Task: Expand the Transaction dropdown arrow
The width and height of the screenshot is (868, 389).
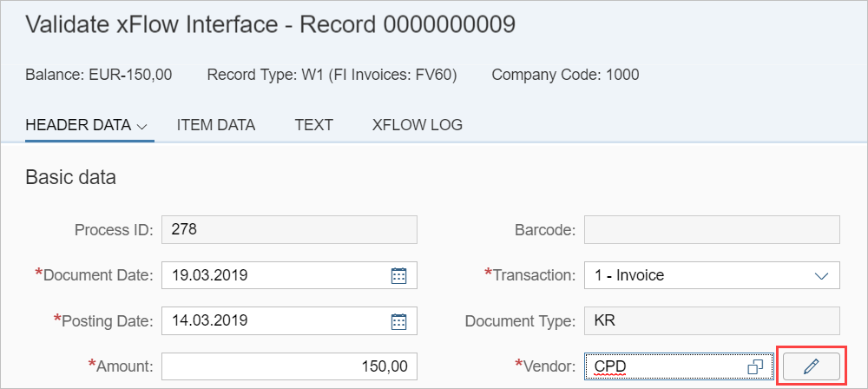Action: click(821, 275)
